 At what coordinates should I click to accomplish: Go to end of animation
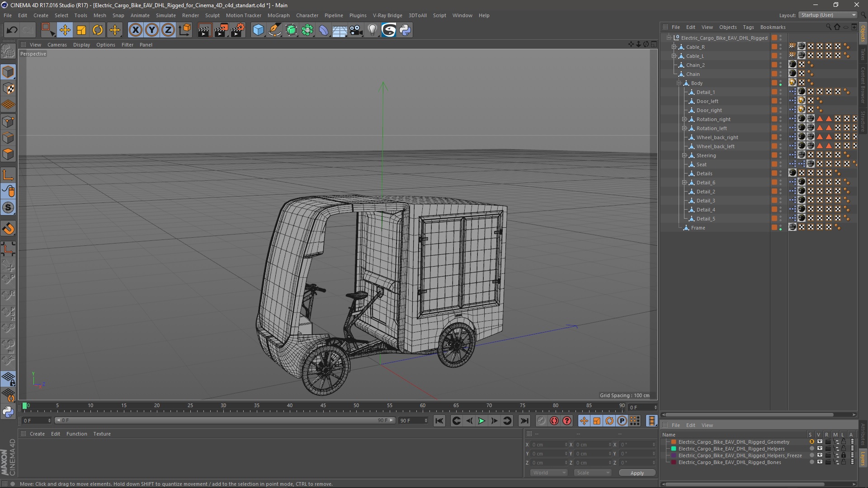524,421
